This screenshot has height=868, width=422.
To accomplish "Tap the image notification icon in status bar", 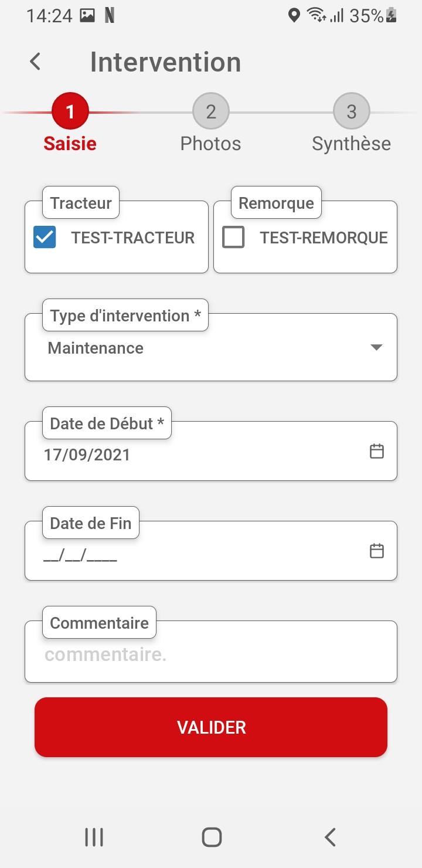I will [x=87, y=16].
